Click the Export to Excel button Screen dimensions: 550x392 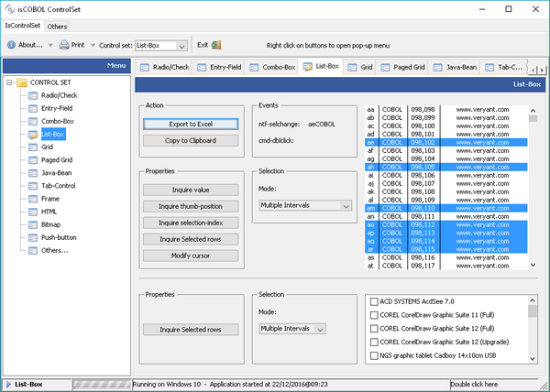(190, 123)
